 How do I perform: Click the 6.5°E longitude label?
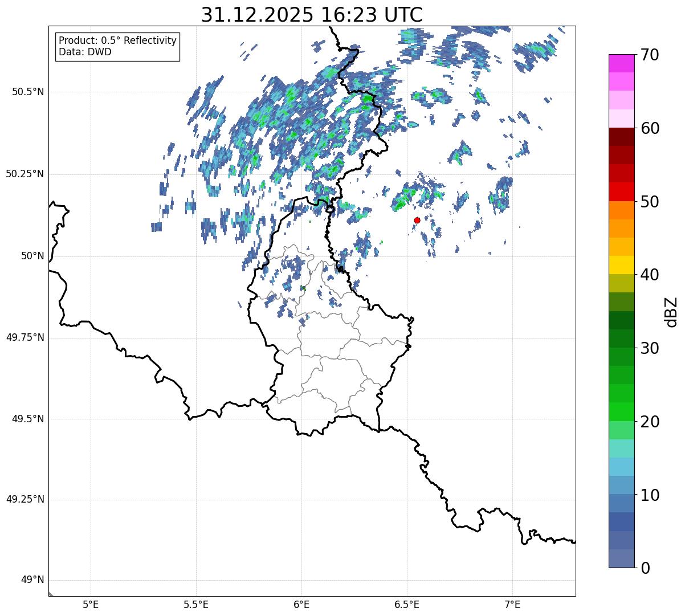407,604
